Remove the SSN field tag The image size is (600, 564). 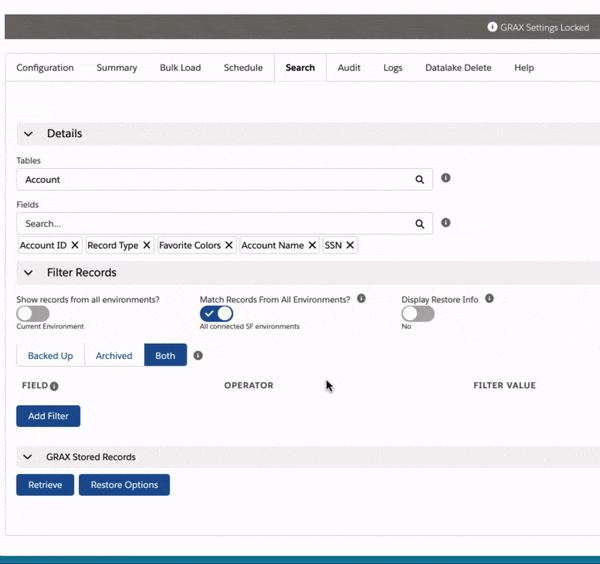[x=350, y=245]
